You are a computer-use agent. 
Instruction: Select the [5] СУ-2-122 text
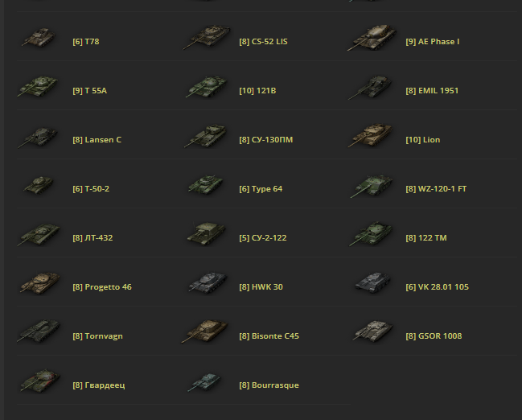[x=263, y=237]
